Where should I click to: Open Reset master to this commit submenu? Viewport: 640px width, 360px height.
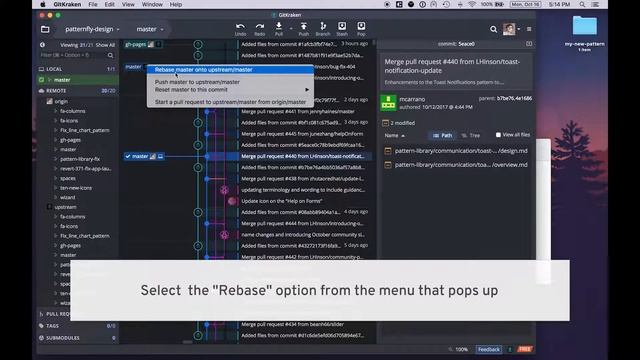[x=230, y=89]
